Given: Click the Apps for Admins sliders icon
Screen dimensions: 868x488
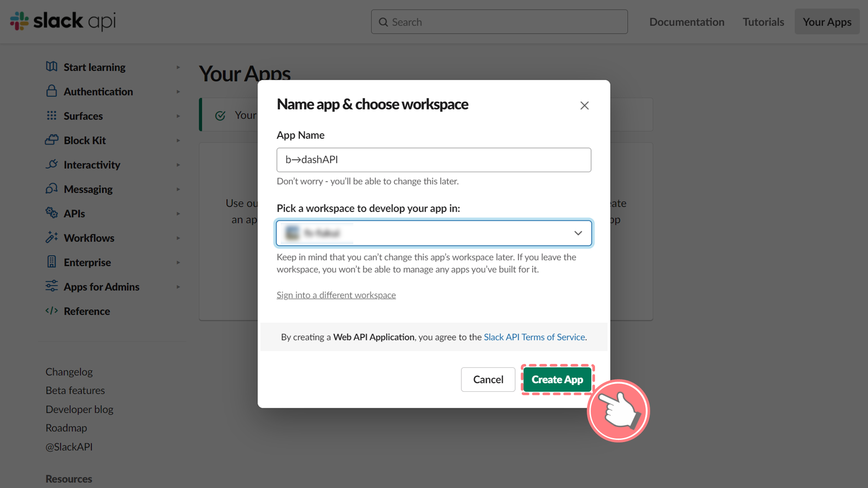Looking at the screenshot, I should (52, 286).
